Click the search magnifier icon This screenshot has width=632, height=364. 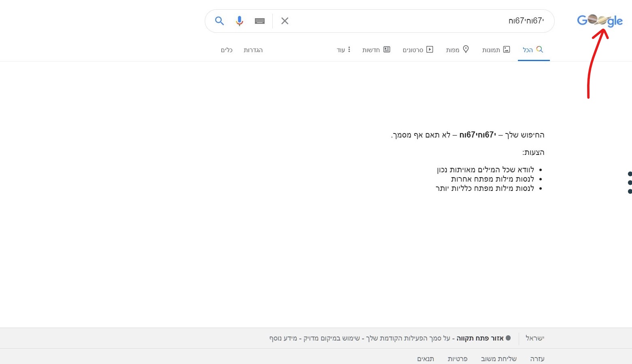(x=220, y=21)
